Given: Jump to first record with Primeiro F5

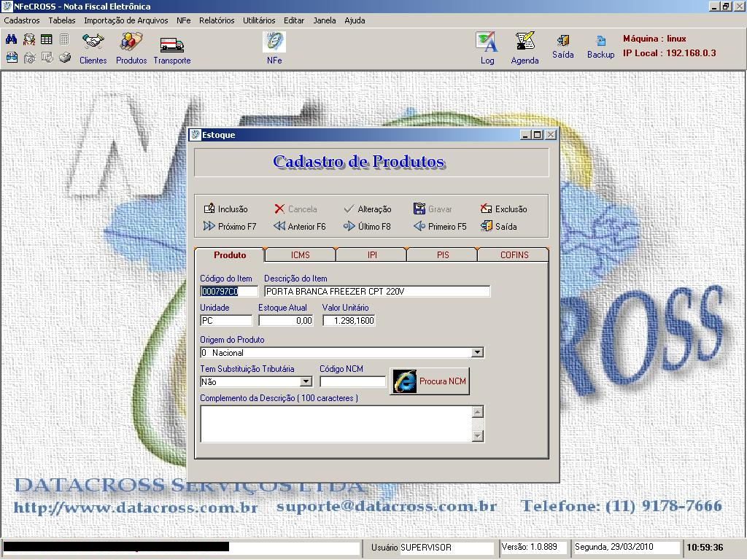Looking at the screenshot, I should coord(440,226).
